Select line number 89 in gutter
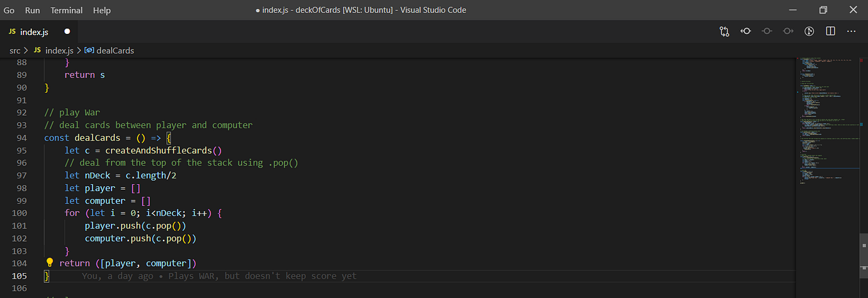The height and width of the screenshot is (298, 868). [22, 75]
